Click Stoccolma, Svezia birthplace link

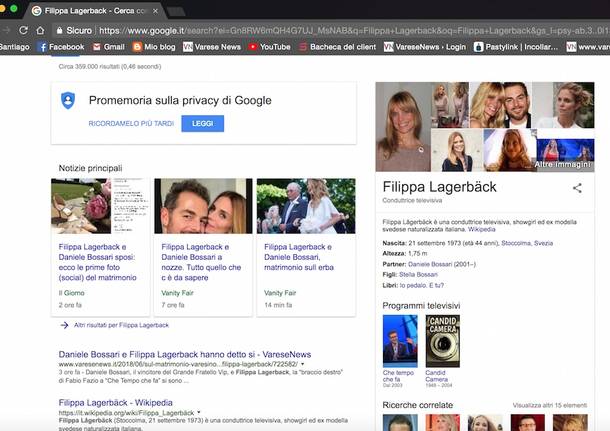[527, 243]
